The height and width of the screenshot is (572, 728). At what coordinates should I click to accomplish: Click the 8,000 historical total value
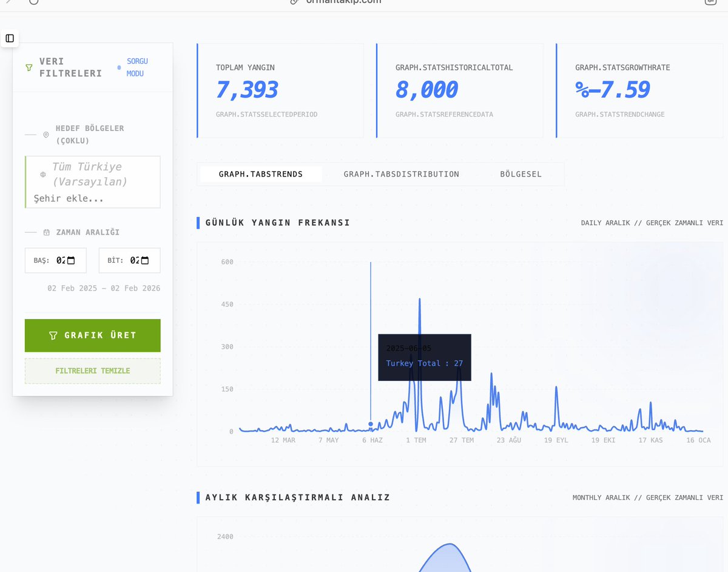pos(426,90)
